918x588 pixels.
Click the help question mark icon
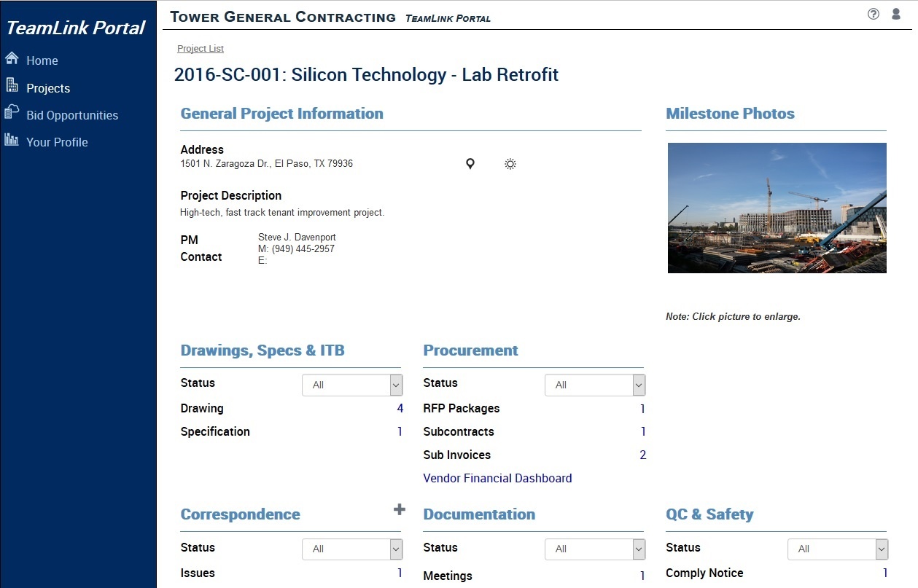tap(874, 14)
